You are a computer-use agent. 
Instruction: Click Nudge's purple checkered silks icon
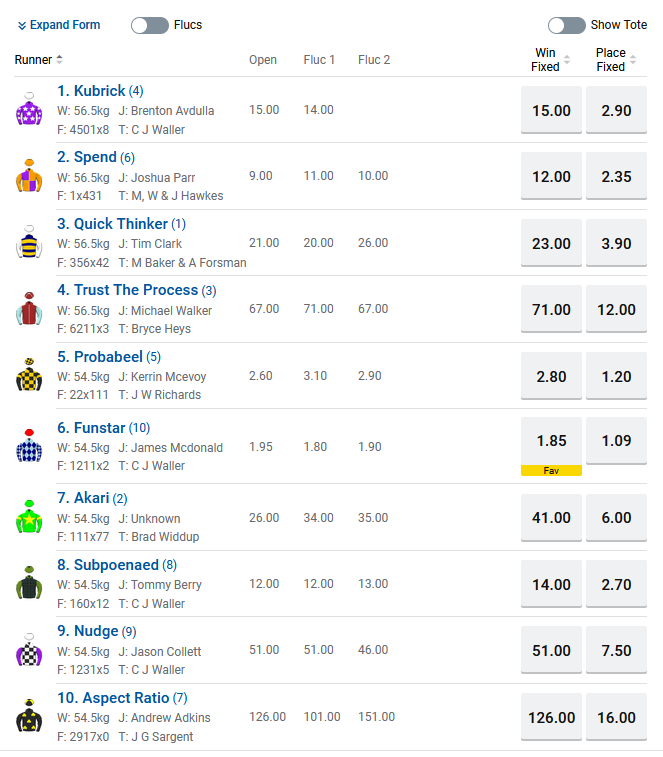[28, 651]
